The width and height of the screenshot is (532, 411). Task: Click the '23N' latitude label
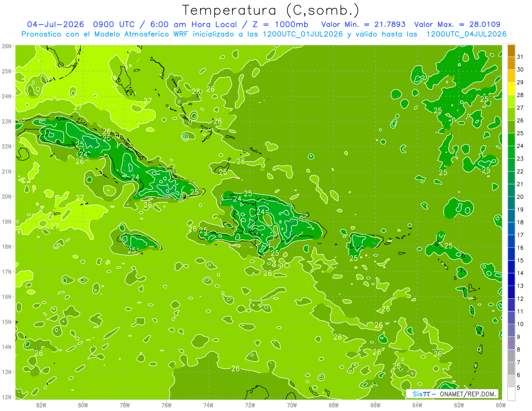(7, 121)
